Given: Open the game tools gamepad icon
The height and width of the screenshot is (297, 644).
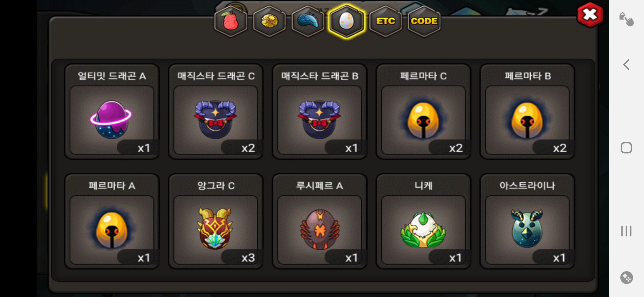Looking at the screenshot, I should (x=626, y=278).
